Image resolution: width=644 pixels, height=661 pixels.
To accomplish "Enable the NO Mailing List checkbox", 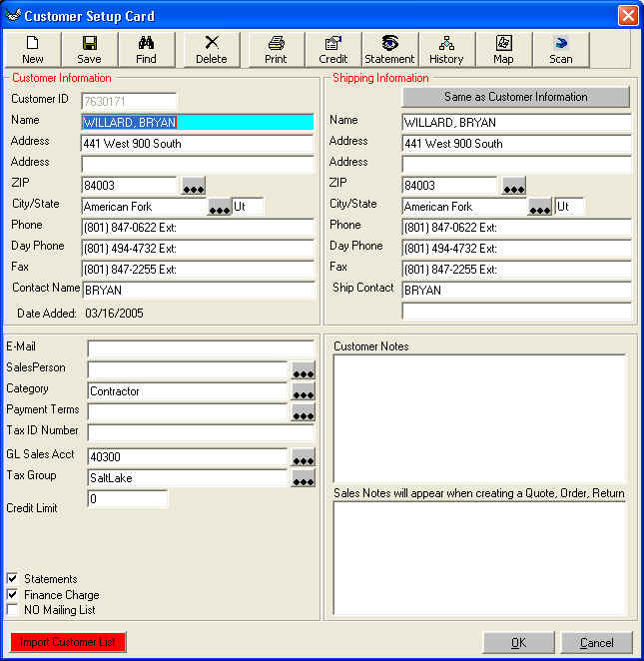I will click(13, 610).
